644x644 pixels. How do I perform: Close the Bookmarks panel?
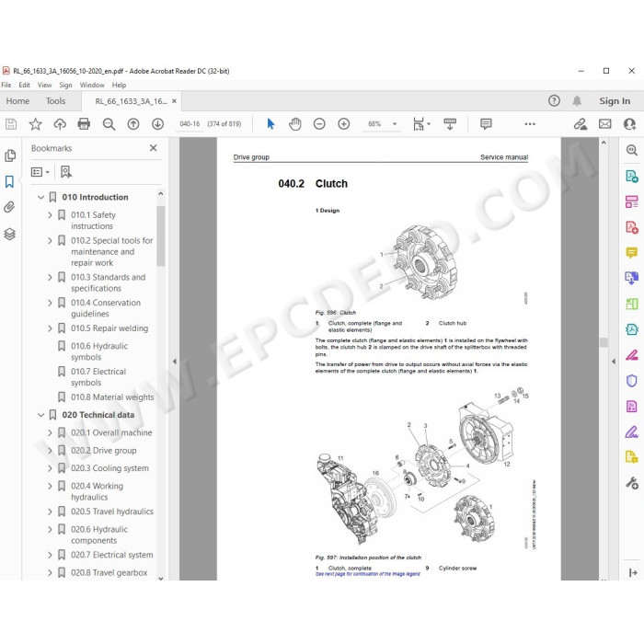[x=154, y=148]
